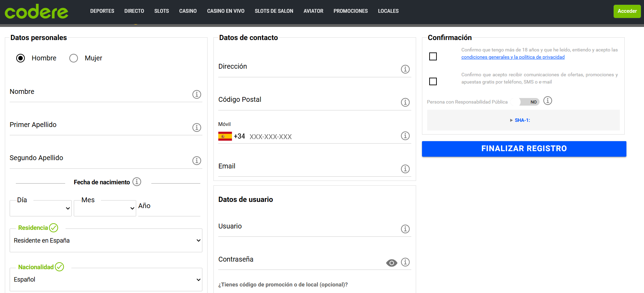The height and width of the screenshot is (293, 644).
Task: Select the Hombre radio button
Action: click(x=21, y=58)
